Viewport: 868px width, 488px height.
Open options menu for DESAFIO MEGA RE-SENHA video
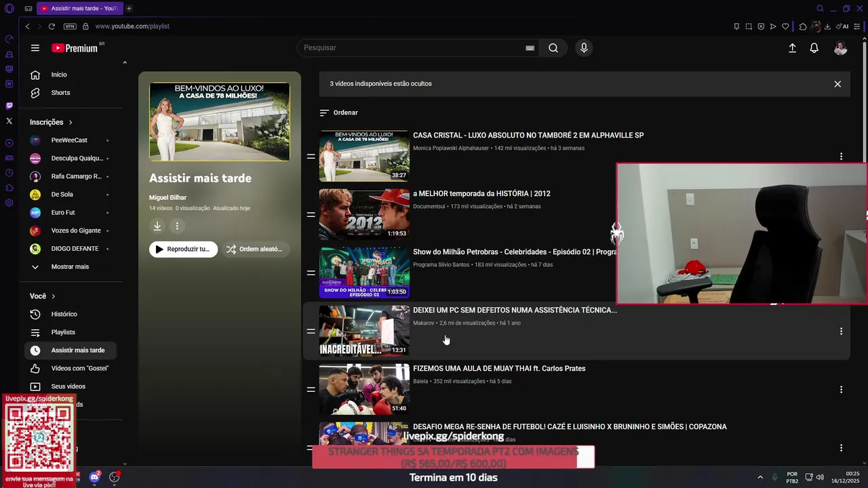[x=841, y=448]
